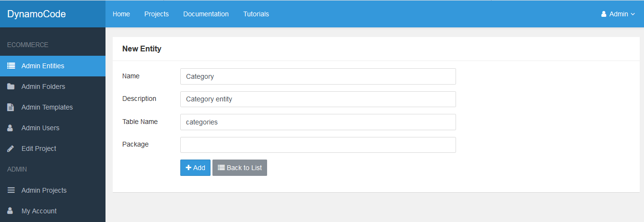
Task: Click the Admin Projects hamburger icon
Action: 11,190
